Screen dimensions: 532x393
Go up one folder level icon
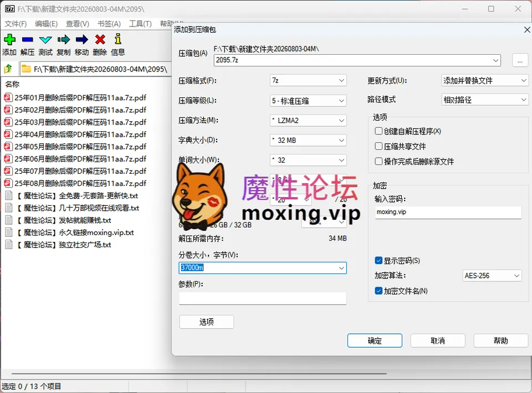pyautogui.click(x=8, y=69)
